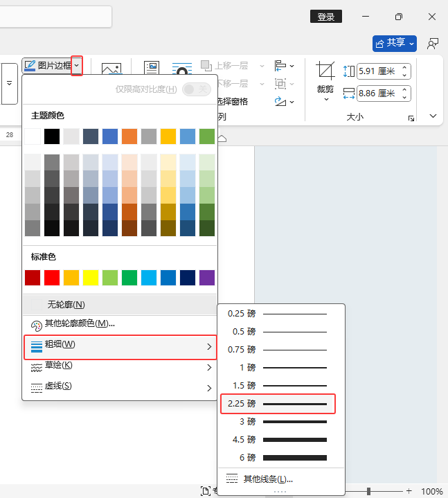Click the Picture Border (图片边框) pen icon
This screenshot has height=498, width=448.
30,66
